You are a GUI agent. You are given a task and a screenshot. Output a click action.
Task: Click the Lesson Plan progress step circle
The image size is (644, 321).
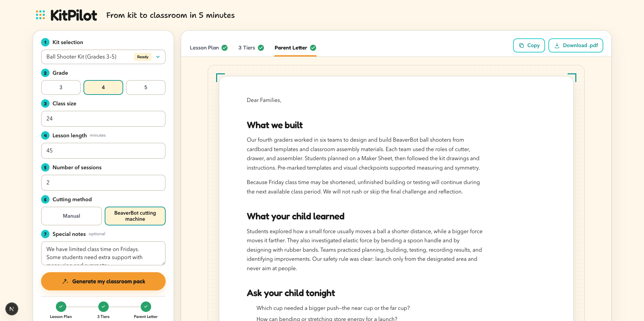pos(61,307)
